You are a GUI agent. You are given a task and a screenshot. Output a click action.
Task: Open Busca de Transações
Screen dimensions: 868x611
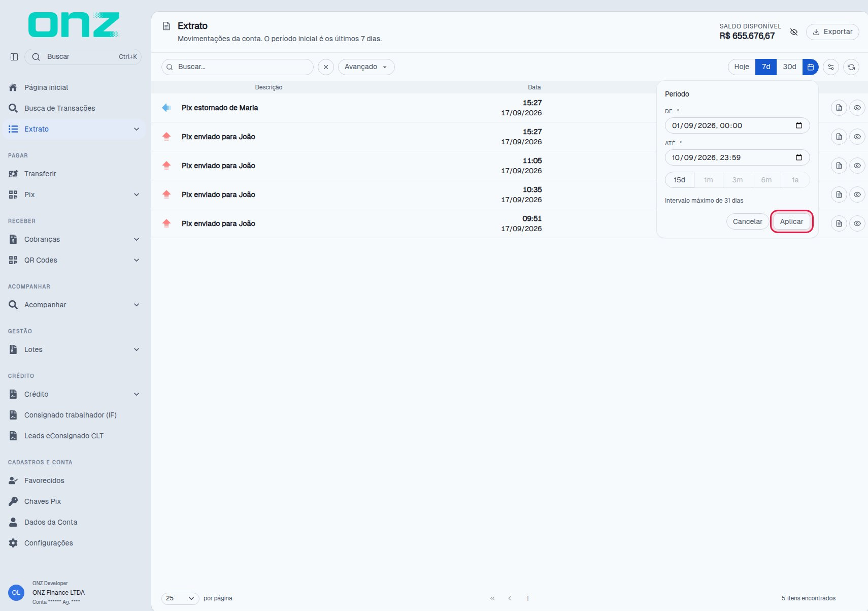[x=74, y=108]
